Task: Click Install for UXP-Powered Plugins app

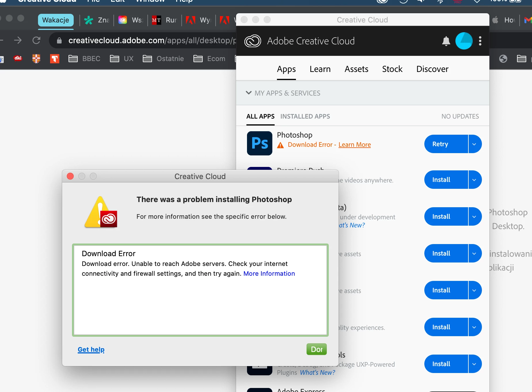Action: pyautogui.click(x=446, y=364)
